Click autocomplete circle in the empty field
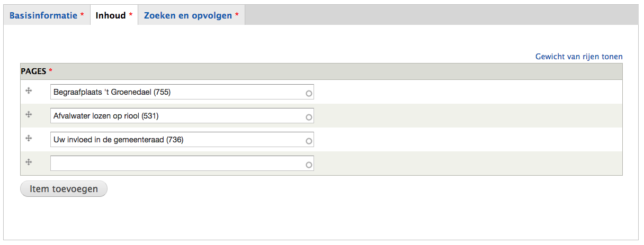The image size is (644, 245). (309, 165)
